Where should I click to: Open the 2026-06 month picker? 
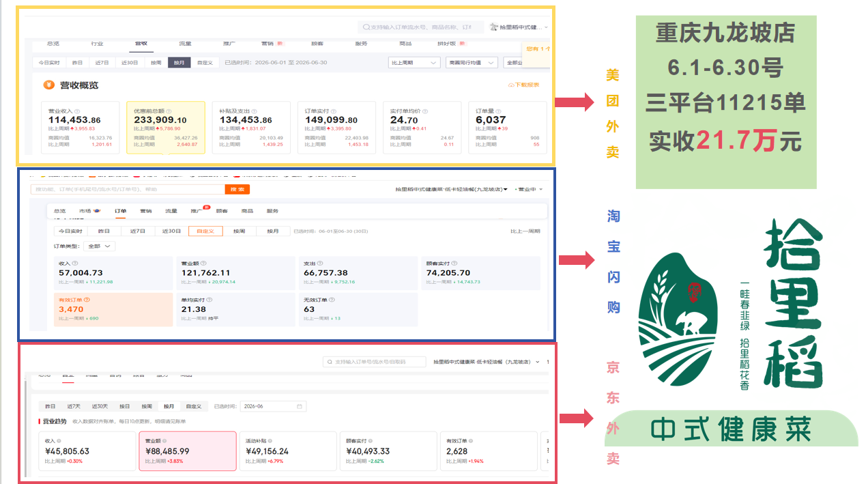click(x=273, y=406)
